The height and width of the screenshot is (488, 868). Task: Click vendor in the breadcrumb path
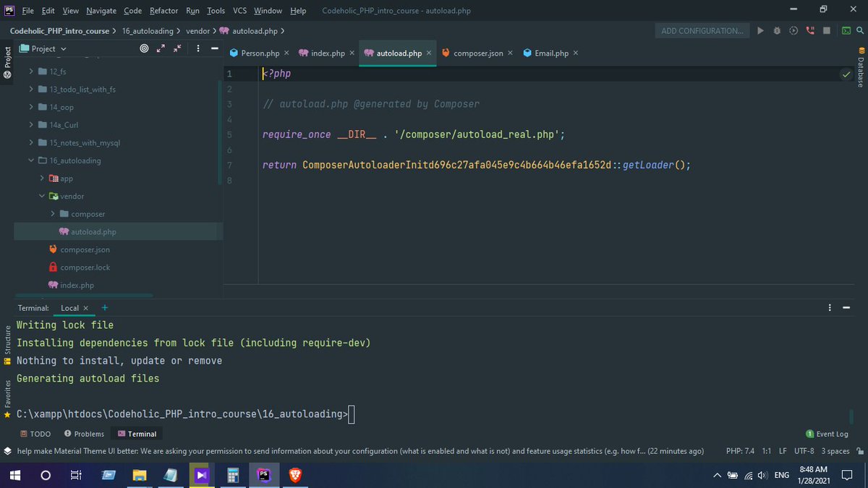pos(197,31)
